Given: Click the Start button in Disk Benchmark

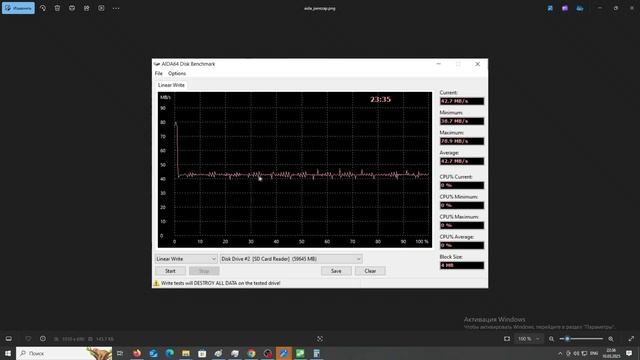Looking at the screenshot, I should click(x=170, y=271).
